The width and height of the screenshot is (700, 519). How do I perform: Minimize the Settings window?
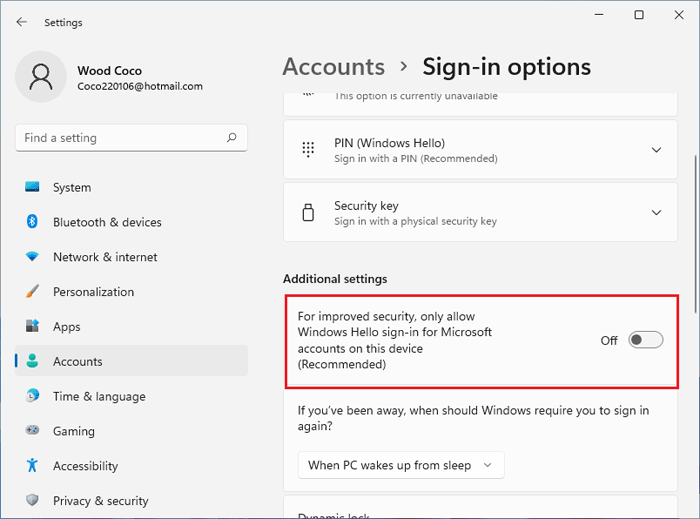(x=599, y=15)
